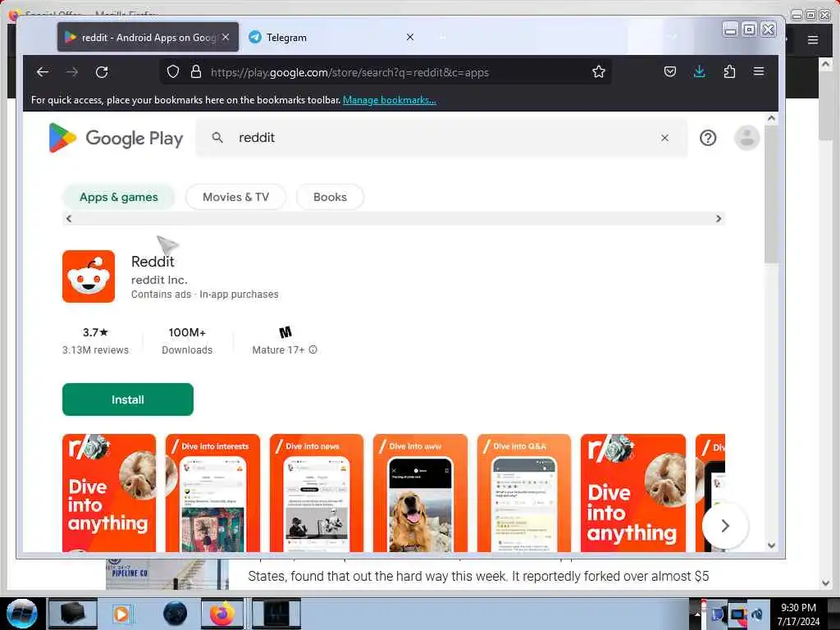
Task: Click the Reddit app icon
Action: 89,276
